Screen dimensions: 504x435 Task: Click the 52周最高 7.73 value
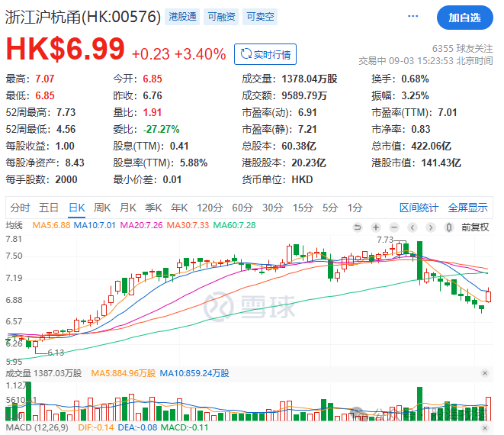pos(66,113)
